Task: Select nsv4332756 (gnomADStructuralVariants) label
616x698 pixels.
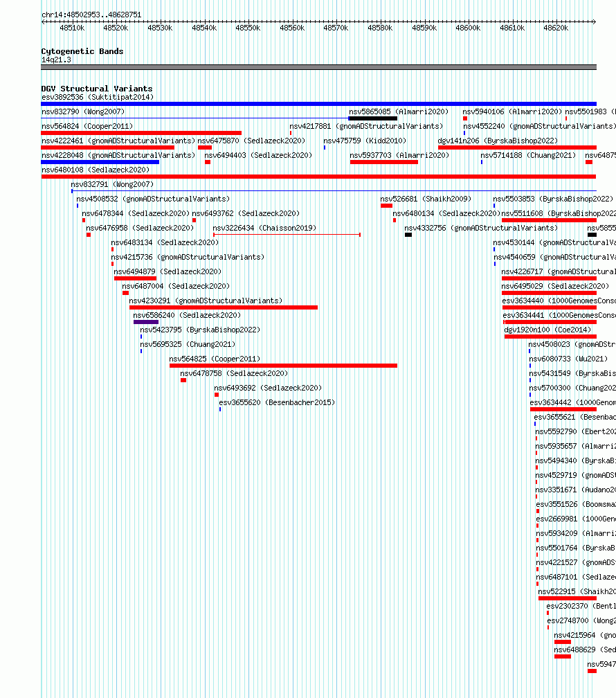Action: [x=481, y=228]
